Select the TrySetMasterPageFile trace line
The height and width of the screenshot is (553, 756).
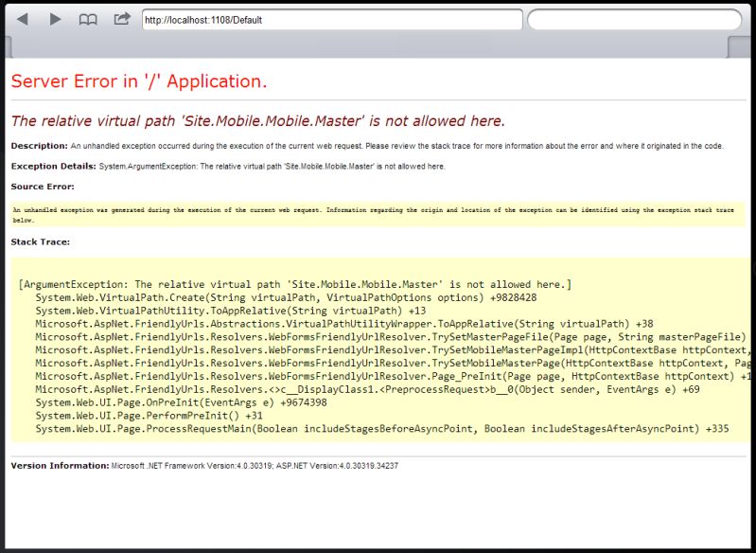pos(393,336)
